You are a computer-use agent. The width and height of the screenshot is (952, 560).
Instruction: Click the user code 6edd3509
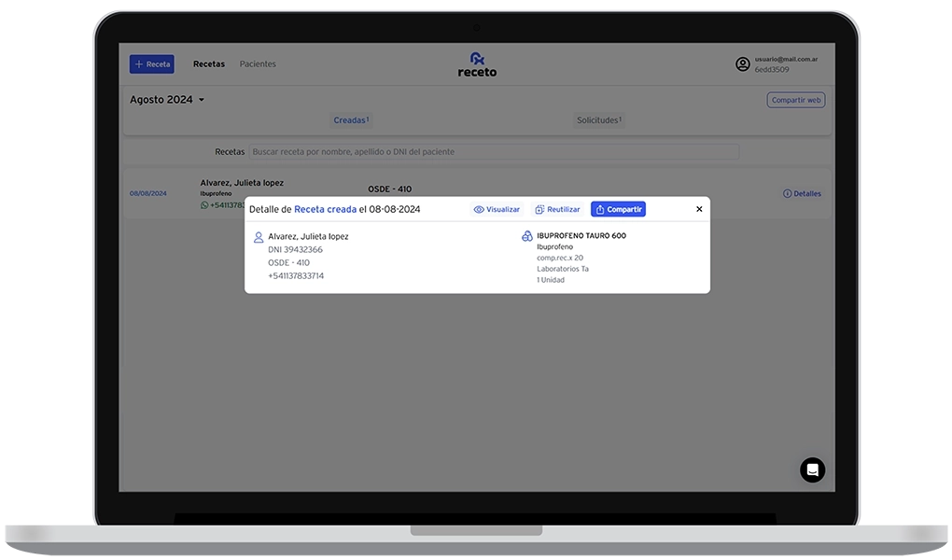point(772,70)
